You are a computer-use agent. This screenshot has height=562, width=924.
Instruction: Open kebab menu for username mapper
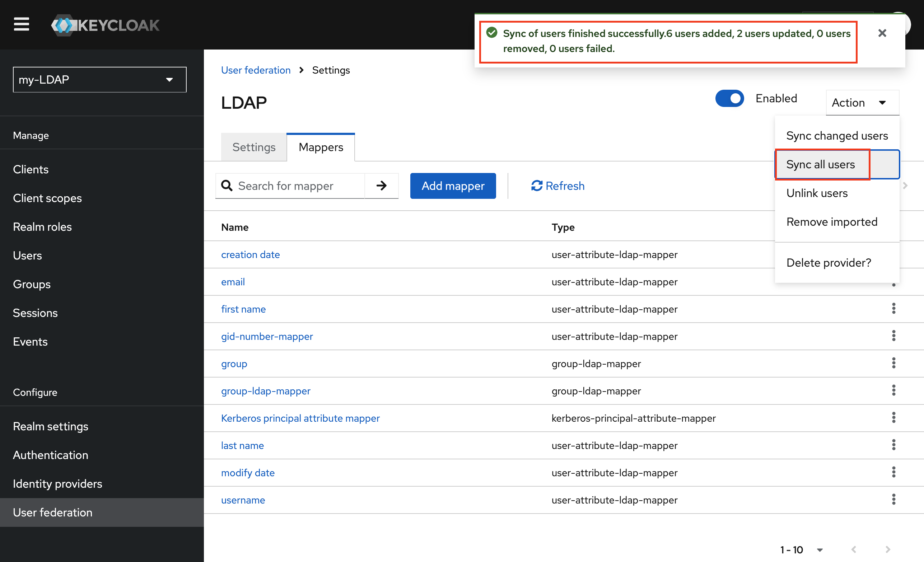(x=893, y=500)
